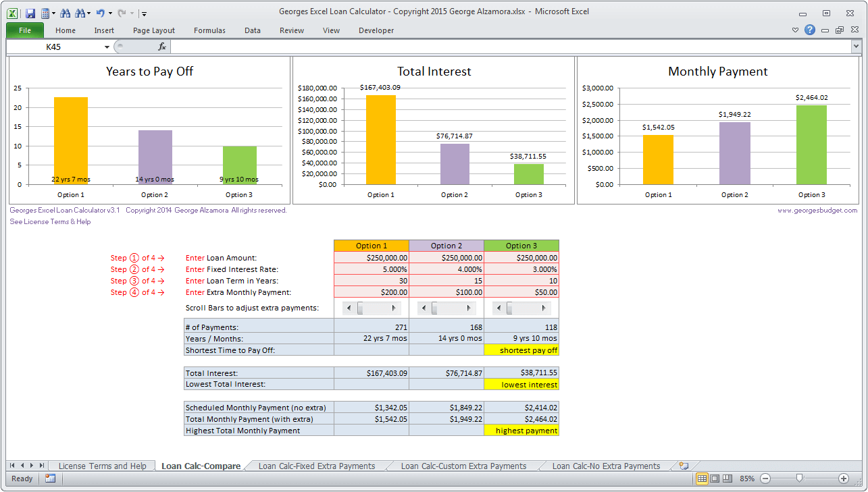Click the Insert Worksheet tab icon
Screen dimensions: 868x492
[684, 466]
